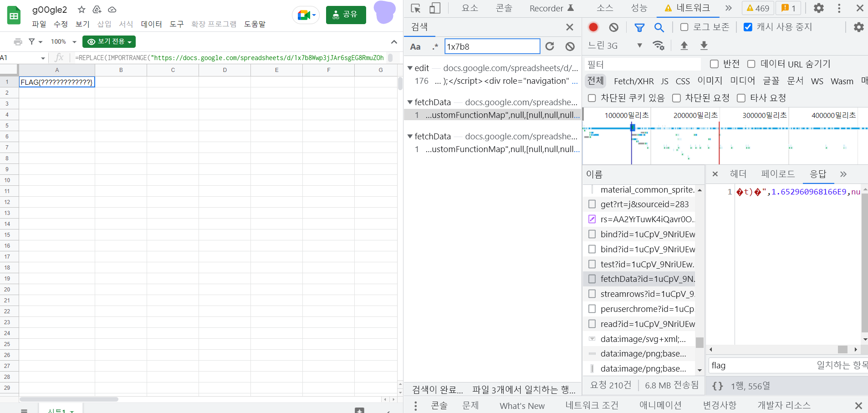Screen dimensions: 868x413
Task: Click the network search magnifier icon
Action: click(659, 27)
